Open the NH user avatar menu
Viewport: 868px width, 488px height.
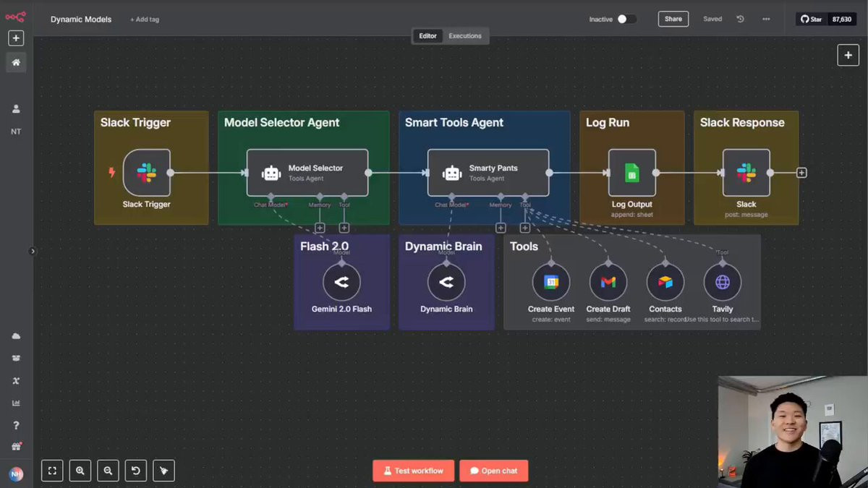16,474
